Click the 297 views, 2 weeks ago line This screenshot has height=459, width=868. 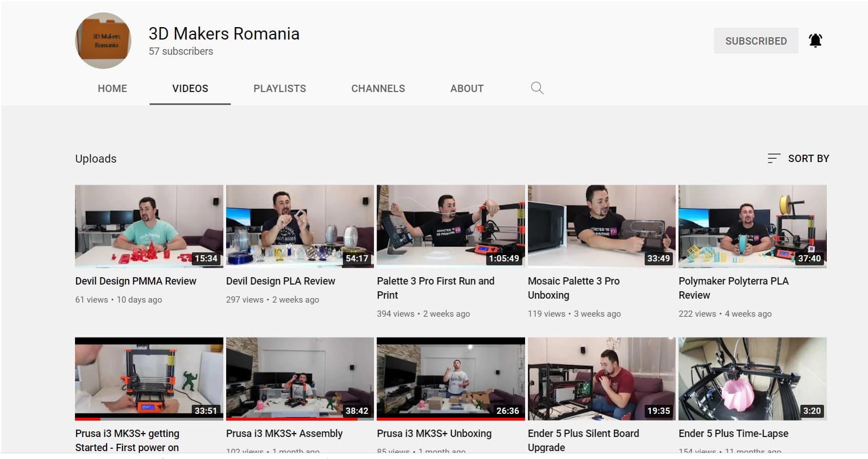point(272,300)
